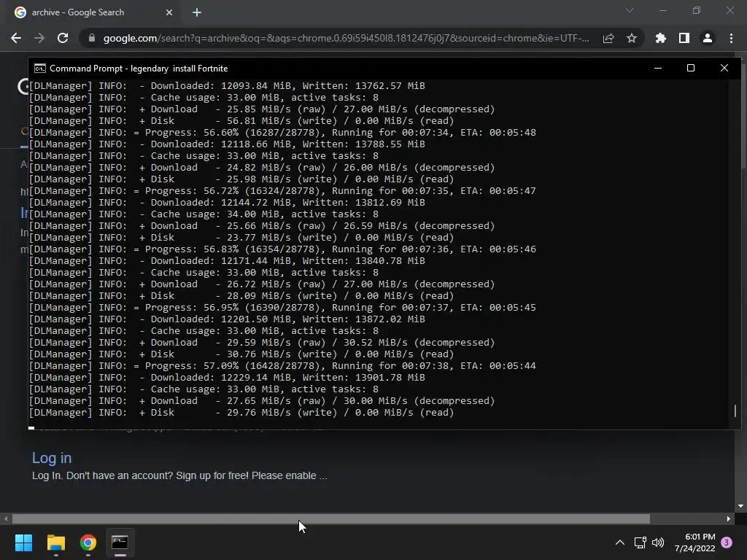The image size is (747, 560).
Task: Open network status tray icon
Action: tap(640, 542)
